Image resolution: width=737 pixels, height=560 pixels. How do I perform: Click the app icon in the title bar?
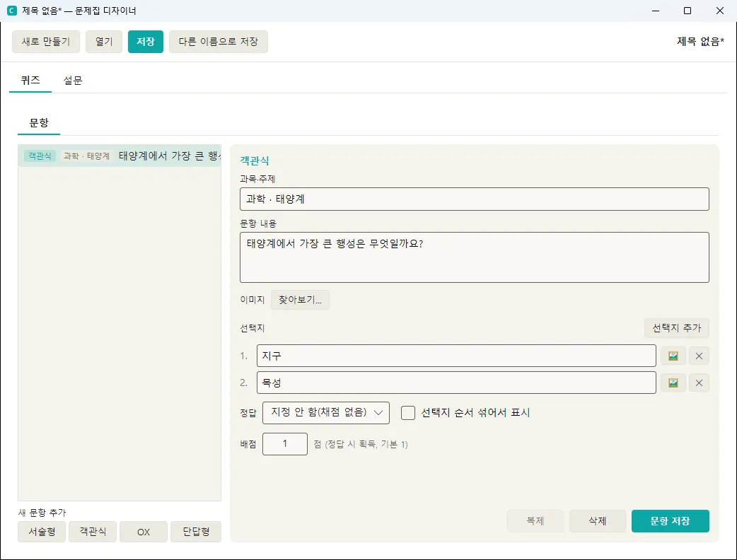pyautogui.click(x=12, y=11)
